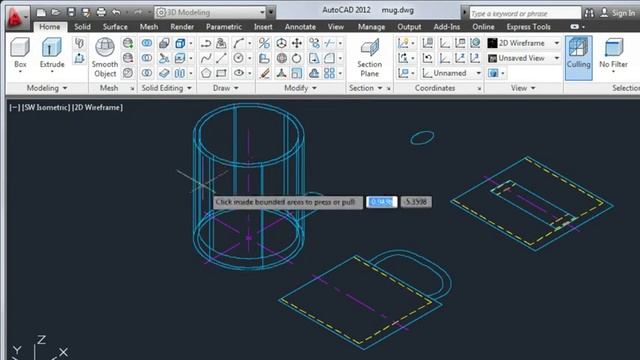Select the Extrude tool

click(52, 55)
